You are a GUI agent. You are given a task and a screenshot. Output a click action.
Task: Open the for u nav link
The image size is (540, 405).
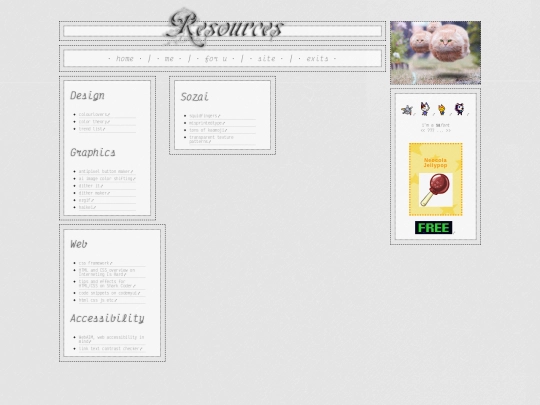tap(216, 59)
